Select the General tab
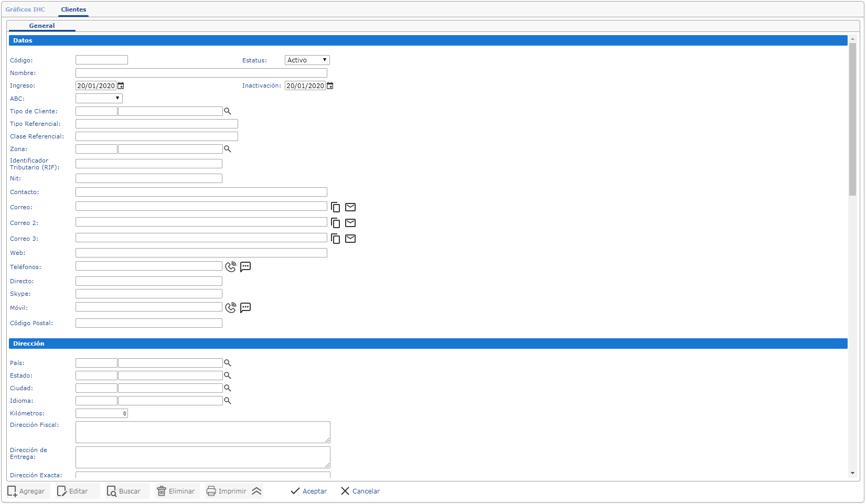866x504 pixels. [x=42, y=26]
